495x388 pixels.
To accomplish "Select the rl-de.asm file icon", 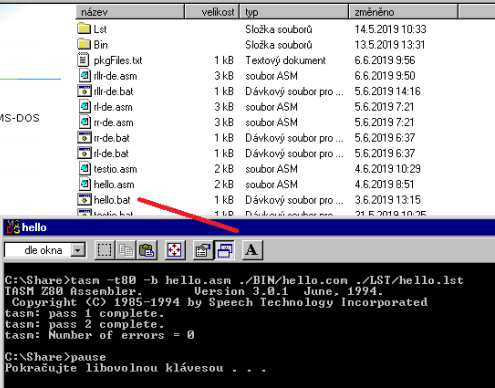I will [85, 107].
